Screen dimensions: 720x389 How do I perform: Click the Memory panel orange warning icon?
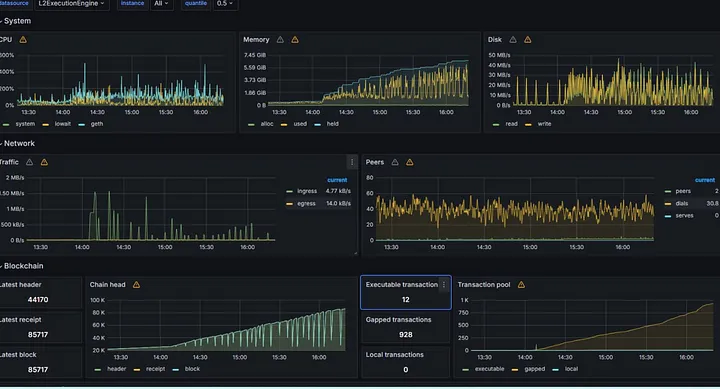tap(295, 40)
